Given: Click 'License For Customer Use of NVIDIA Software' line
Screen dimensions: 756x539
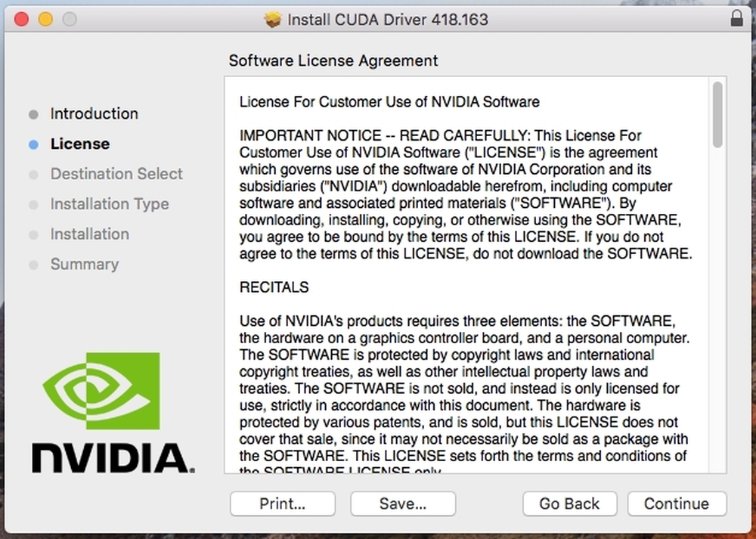Looking at the screenshot, I should tap(389, 102).
